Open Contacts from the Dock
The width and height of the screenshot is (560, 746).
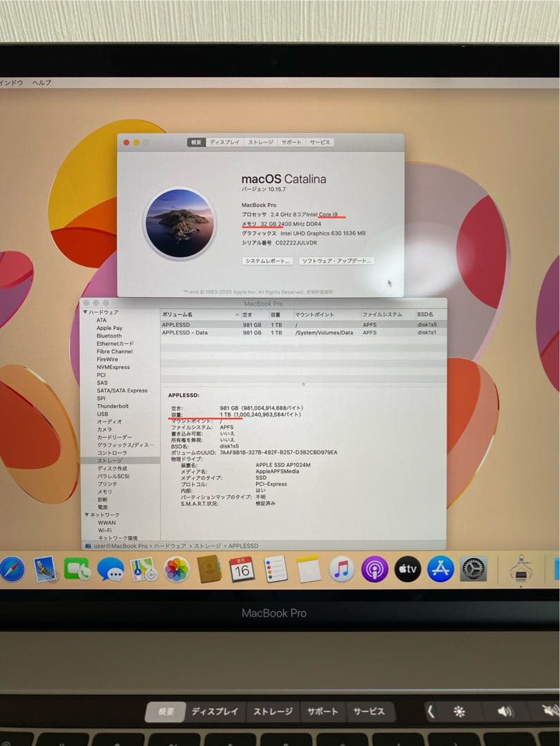tap(209, 569)
